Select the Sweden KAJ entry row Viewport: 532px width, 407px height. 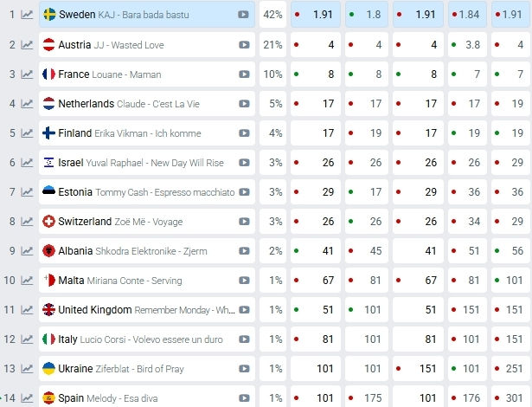pyautogui.click(x=146, y=14)
